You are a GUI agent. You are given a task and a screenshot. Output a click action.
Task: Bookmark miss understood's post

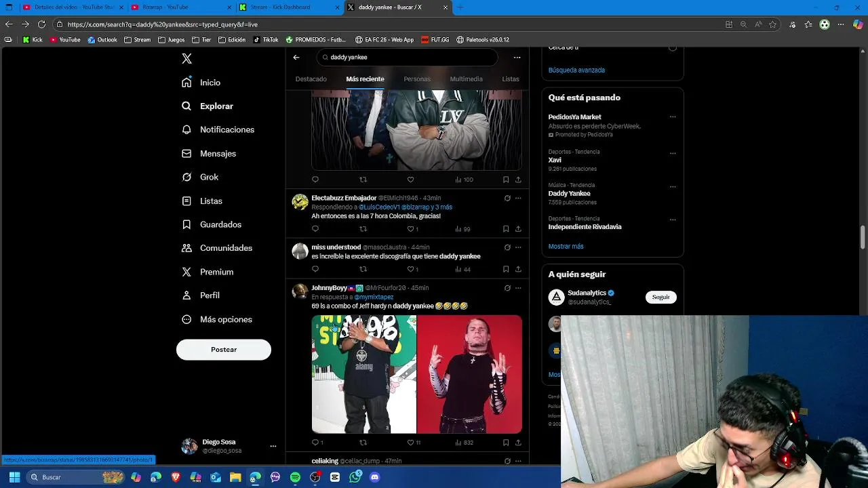[x=506, y=269]
